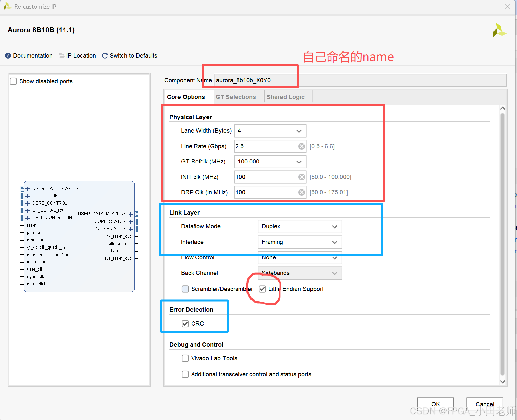Expand QPLL_CONTROL_IN port plus icon
Screen dimensions: 517x420
pos(28,218)
